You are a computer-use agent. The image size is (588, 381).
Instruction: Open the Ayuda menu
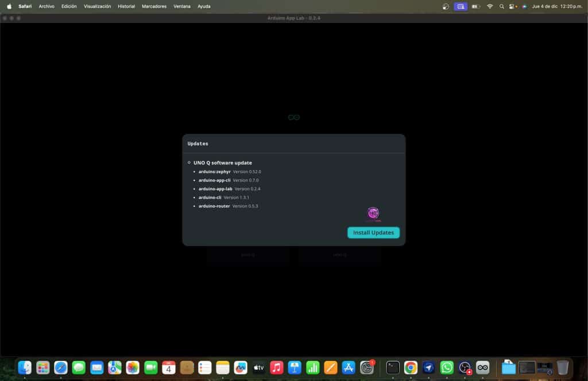(x=204, y=6)
